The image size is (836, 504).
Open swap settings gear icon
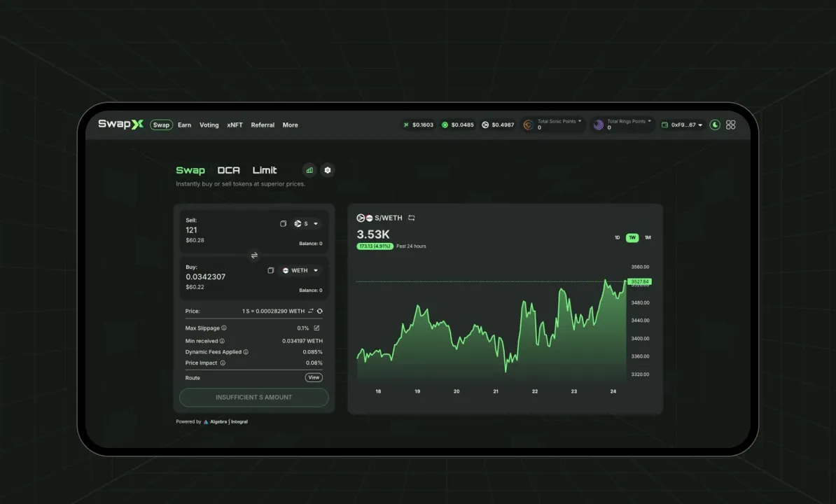[328, 170]
